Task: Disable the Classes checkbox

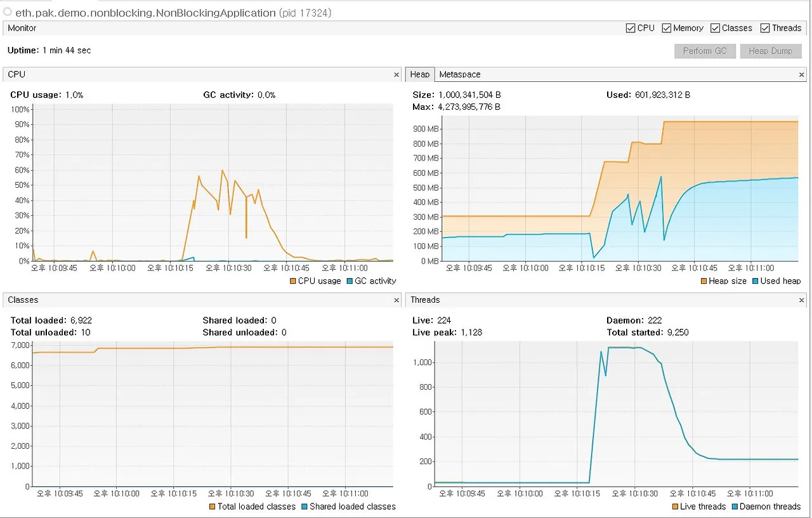Action: (x=716, y=28)
